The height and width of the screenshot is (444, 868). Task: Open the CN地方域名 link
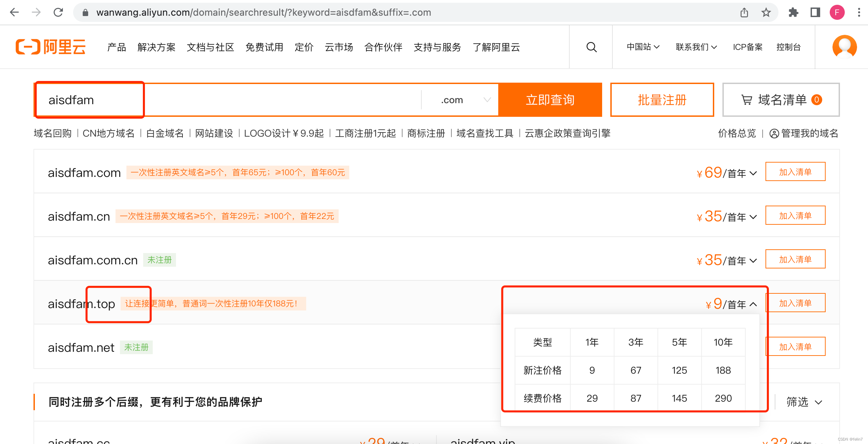click(109, 133)
